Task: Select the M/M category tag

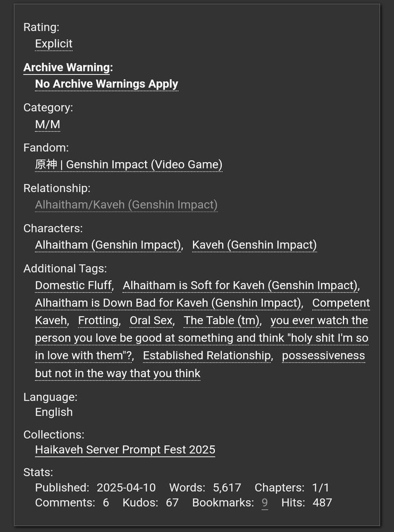Action: (x=47, y=124)
